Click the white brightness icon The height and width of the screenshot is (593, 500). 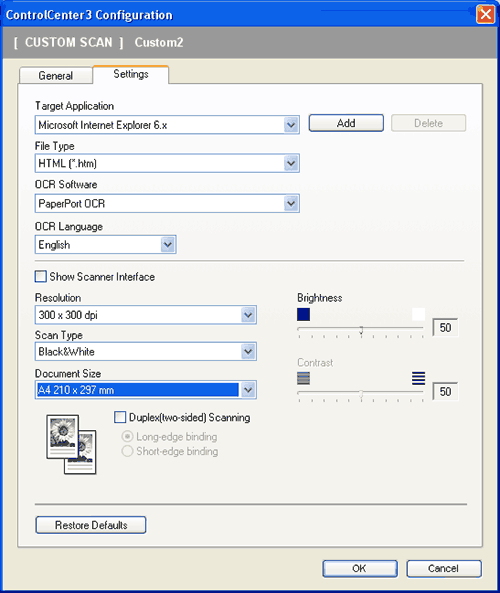(x=418, y=314)
